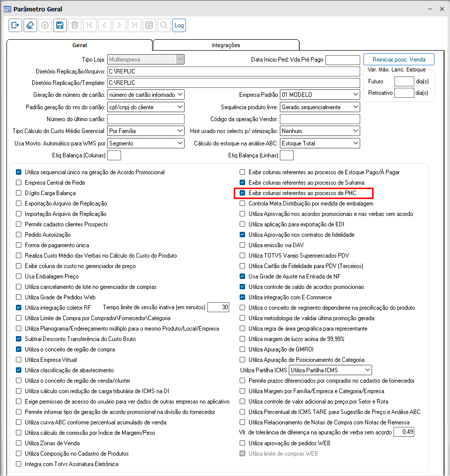Toggle Utiliza sequencial único Acordo Promocional checkbox
Viewport: 450px width, 476px height.
pyautogui.click(x=18, y=172)
